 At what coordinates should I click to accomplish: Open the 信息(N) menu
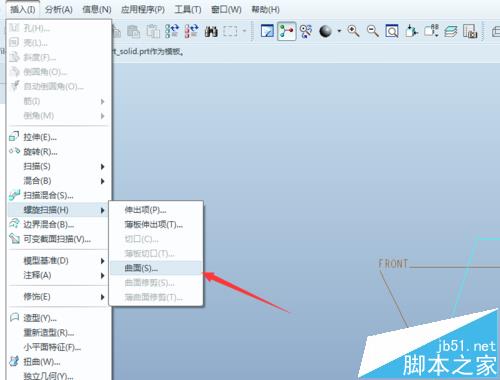click(97, 10)
